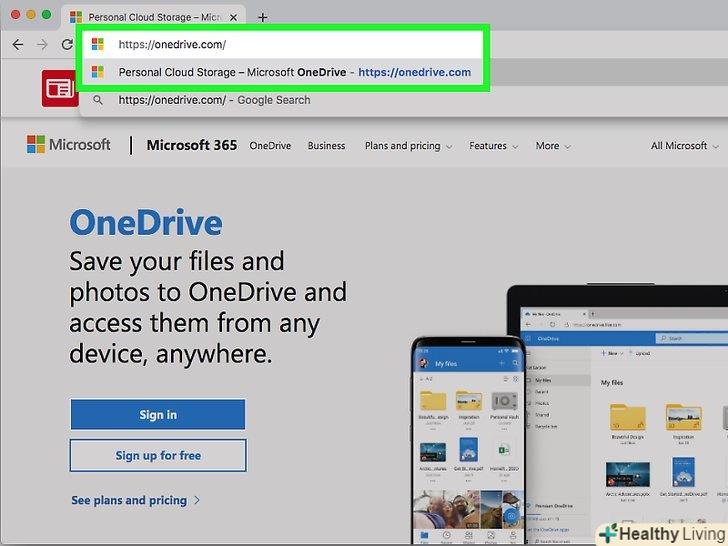
Task: Click Sign up for free button
Action: coord(157,456)
